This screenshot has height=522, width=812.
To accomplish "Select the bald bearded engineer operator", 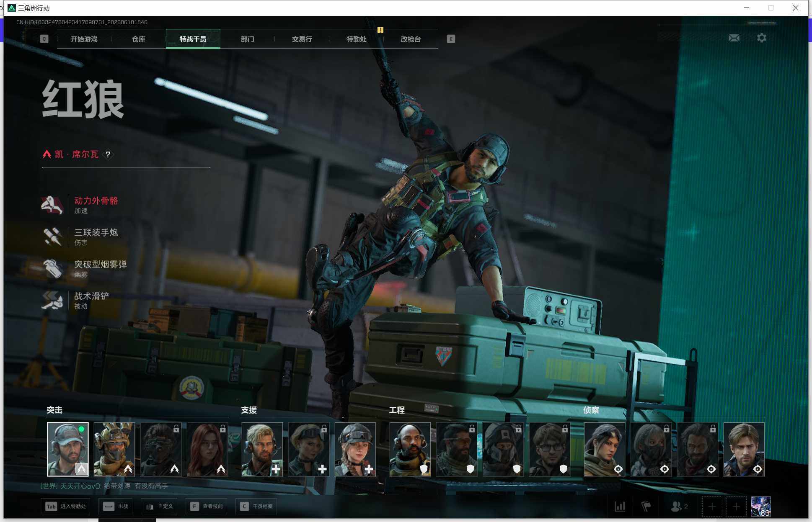I will click(x=410, y=449).
